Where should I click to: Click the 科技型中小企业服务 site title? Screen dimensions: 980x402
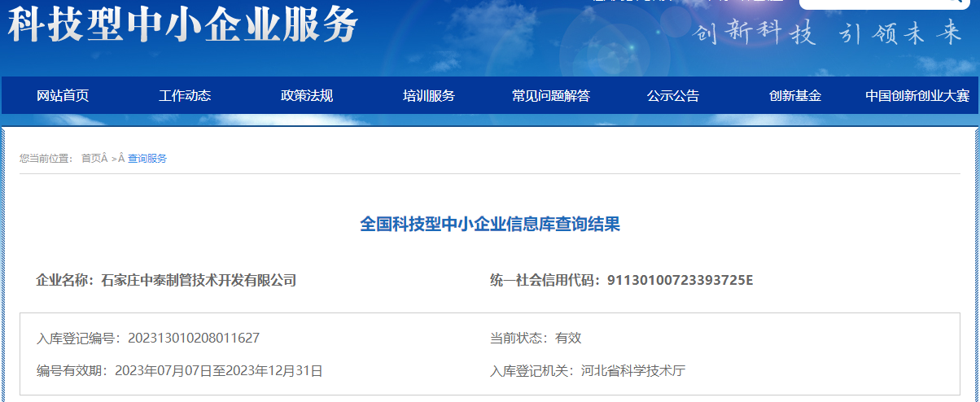point(183,26)
